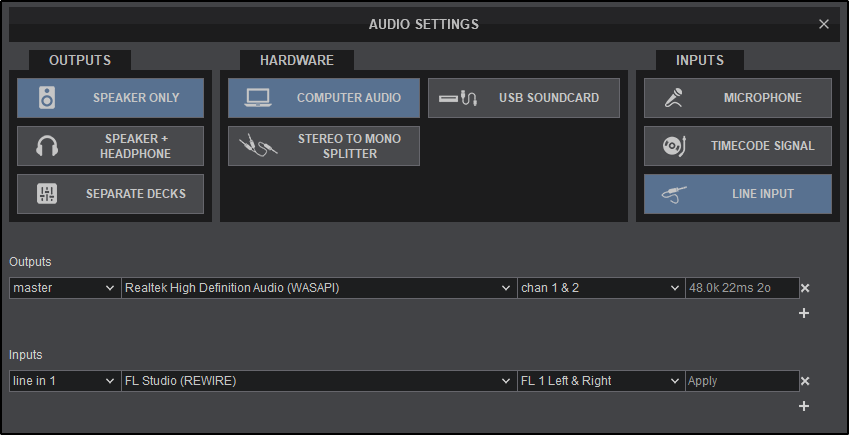This screenshot has width=849, height=435.
Task: Select the Separate Decks output mode
Action: click(x=110, y=194)
